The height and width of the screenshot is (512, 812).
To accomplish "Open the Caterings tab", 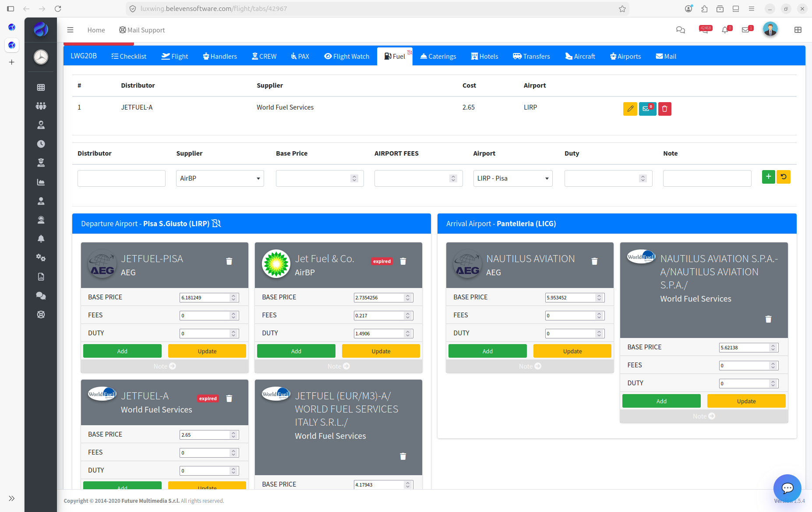I will (438, 56).
